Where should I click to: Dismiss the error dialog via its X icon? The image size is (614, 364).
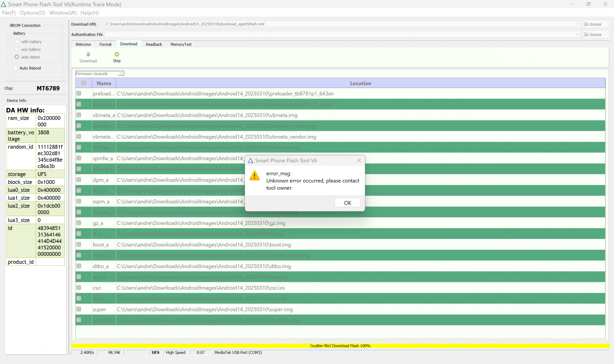[359, 160]
